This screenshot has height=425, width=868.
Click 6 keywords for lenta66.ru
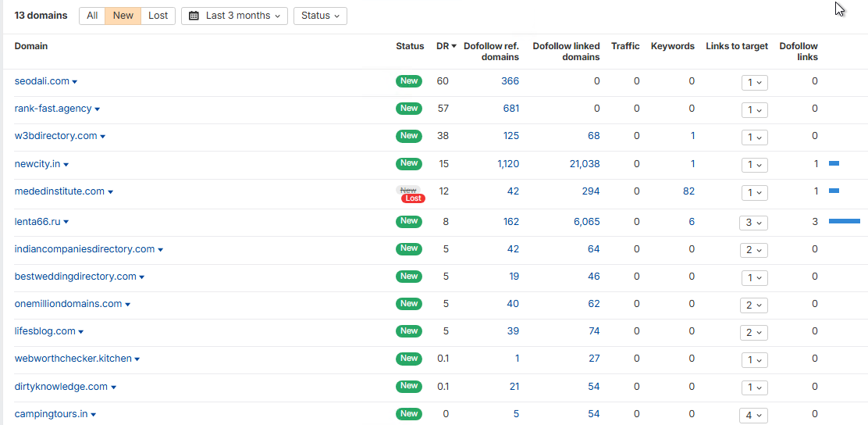(692, 222)
